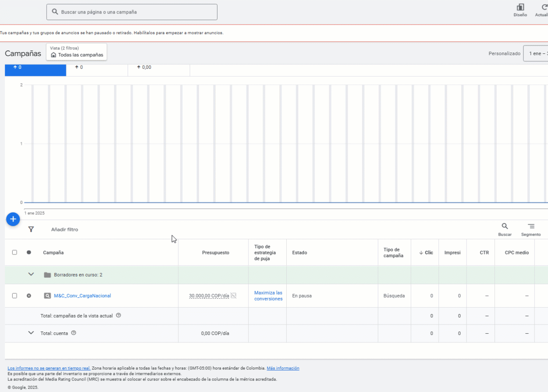Screen dimensions: 548x392
Task: Expand the Borradores en curso row
Action: (x=31, y=275)
